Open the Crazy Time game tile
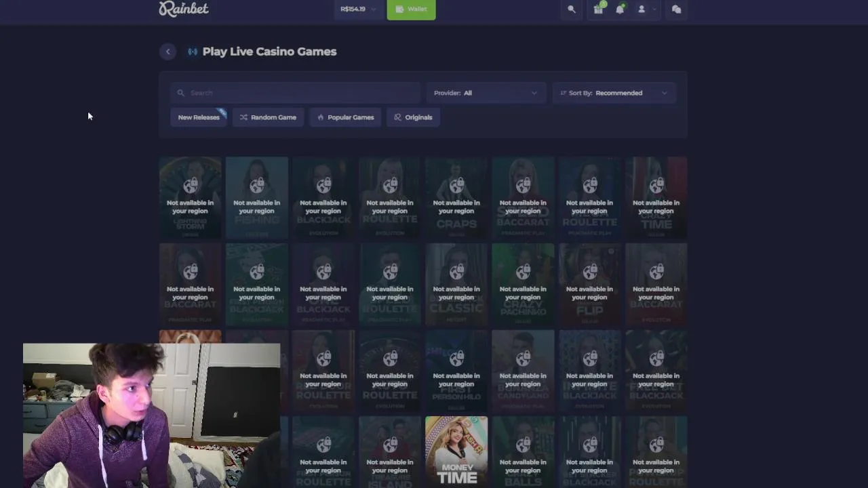 pos(656,198)
